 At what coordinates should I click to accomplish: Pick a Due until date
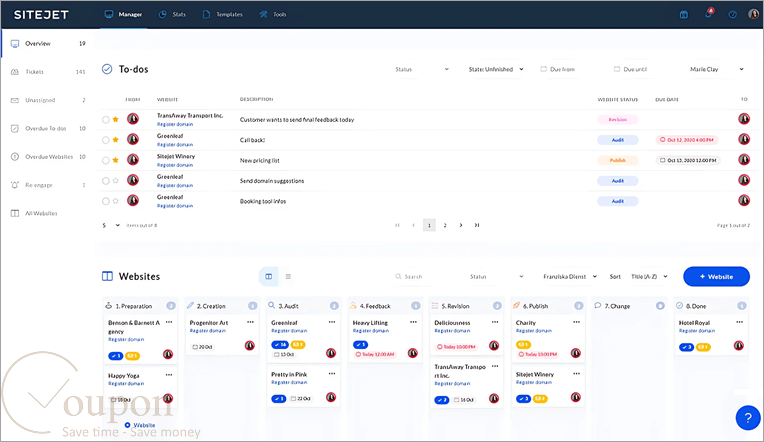pos(630,69)
